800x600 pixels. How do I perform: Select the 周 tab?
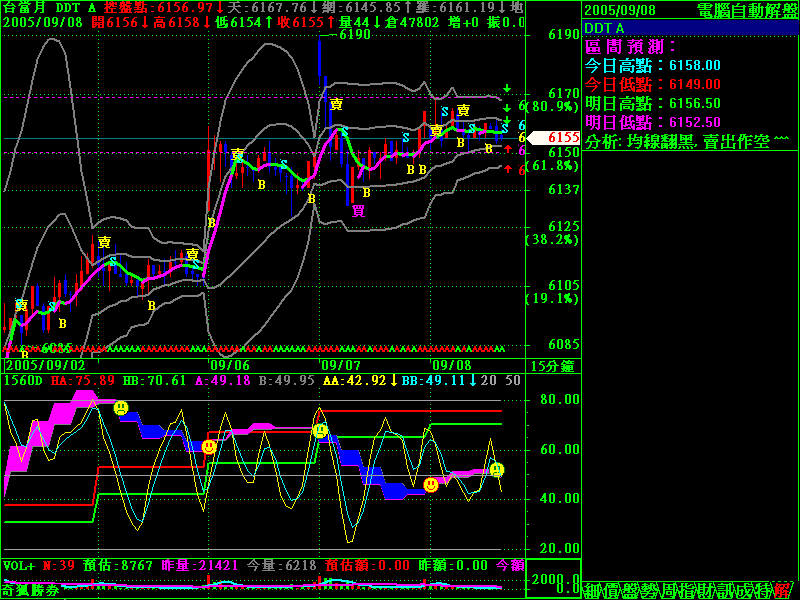(669, 590)
